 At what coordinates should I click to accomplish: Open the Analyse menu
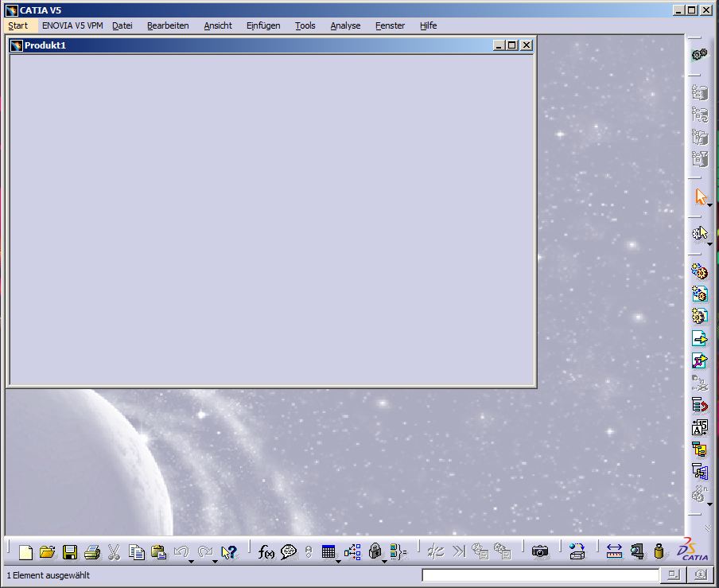(345, 25)
